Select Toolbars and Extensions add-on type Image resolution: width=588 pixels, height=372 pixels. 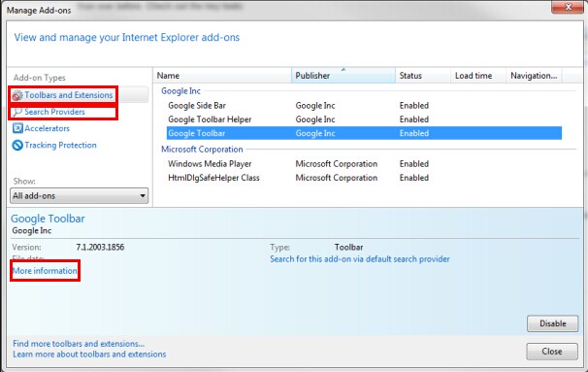[69, 95]
